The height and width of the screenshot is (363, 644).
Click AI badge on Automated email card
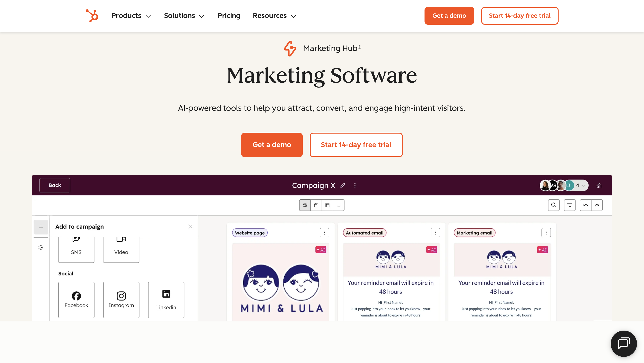coord(432,250)
